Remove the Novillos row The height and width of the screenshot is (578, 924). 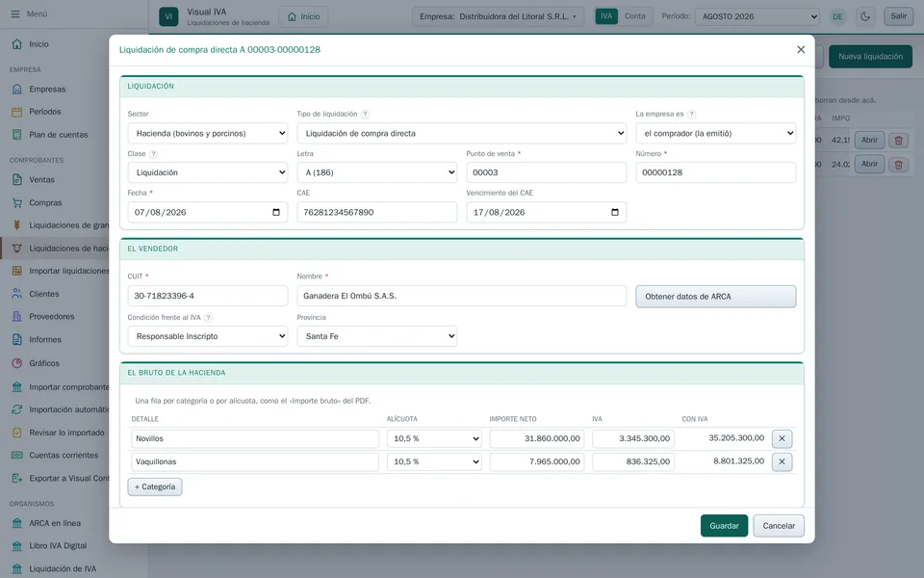[x=782, y=438]
